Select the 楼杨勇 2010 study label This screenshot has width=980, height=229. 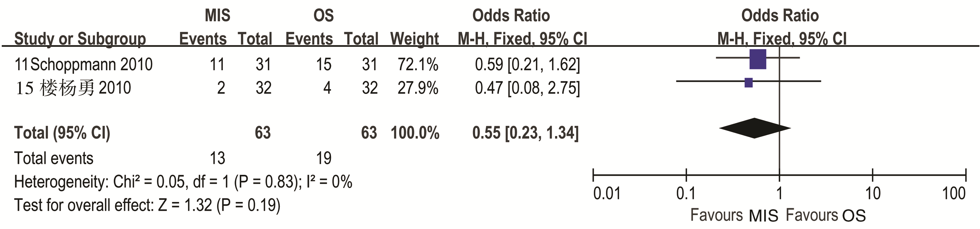pos(73,88)
